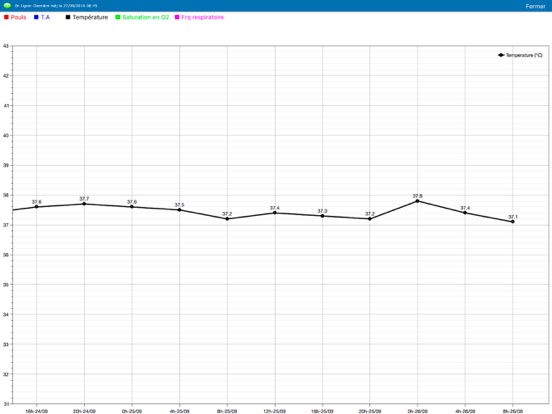
Task: Select the blue T.A series square
Action: tap(36, 17)
